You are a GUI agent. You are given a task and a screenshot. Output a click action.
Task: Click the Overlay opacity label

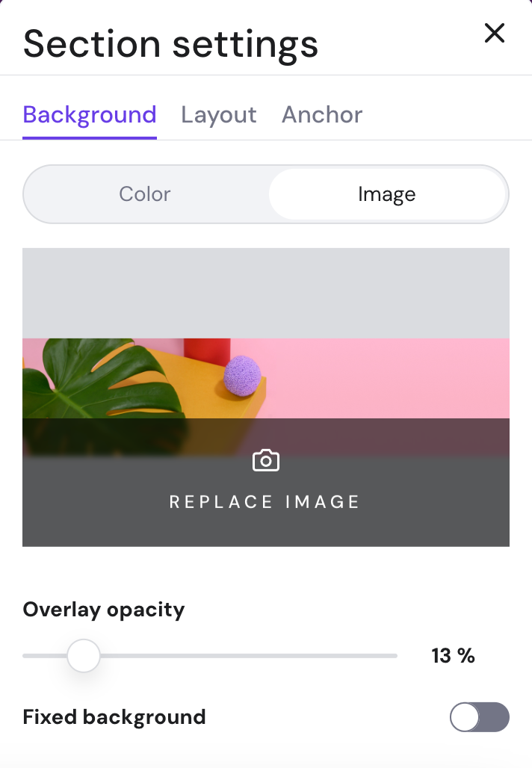coord(104,610)
